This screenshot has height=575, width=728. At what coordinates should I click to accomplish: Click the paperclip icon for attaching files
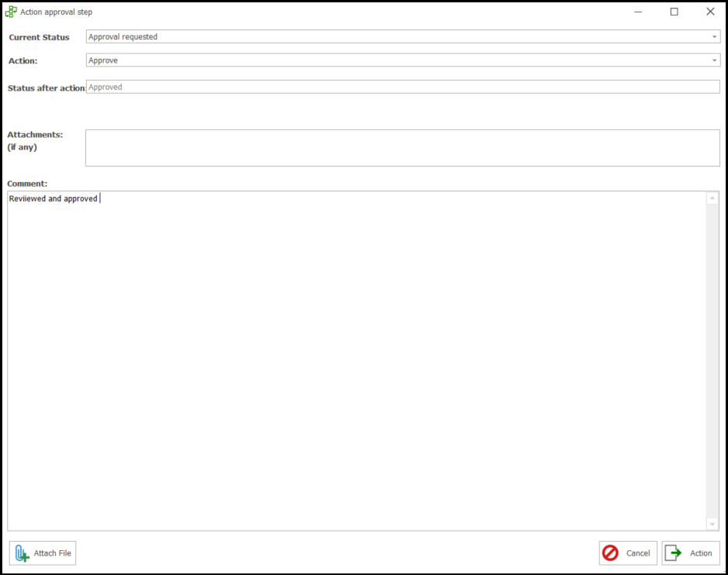pyautogui.click(x=22, y=553)
